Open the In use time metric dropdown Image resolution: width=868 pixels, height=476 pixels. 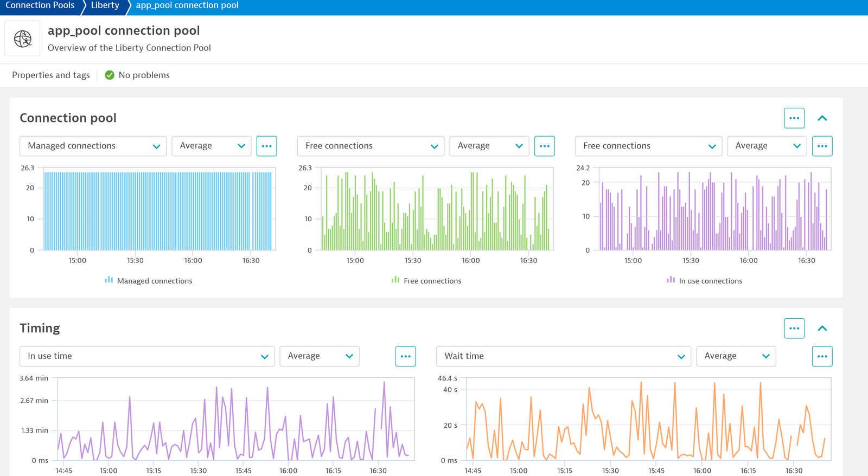coord(147,356)
